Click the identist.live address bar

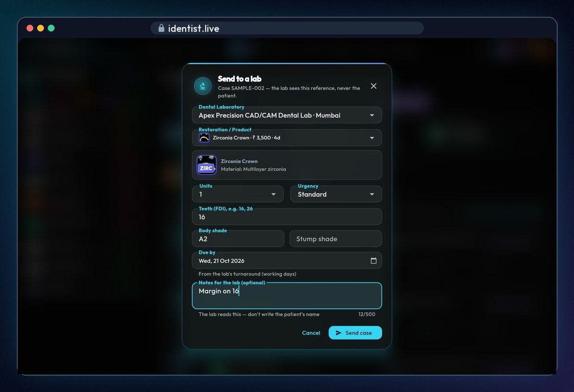coord(287,28)
